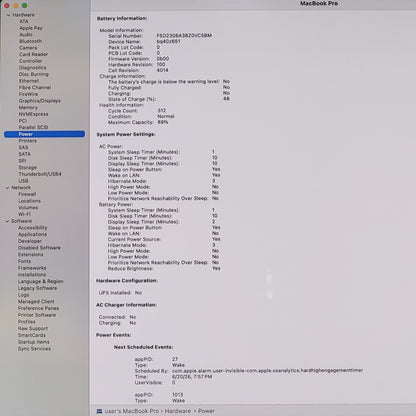This screenshot has width=416, height=416.
Task: Open Parallel SCSI entry
Action: (x=33, y=127)
